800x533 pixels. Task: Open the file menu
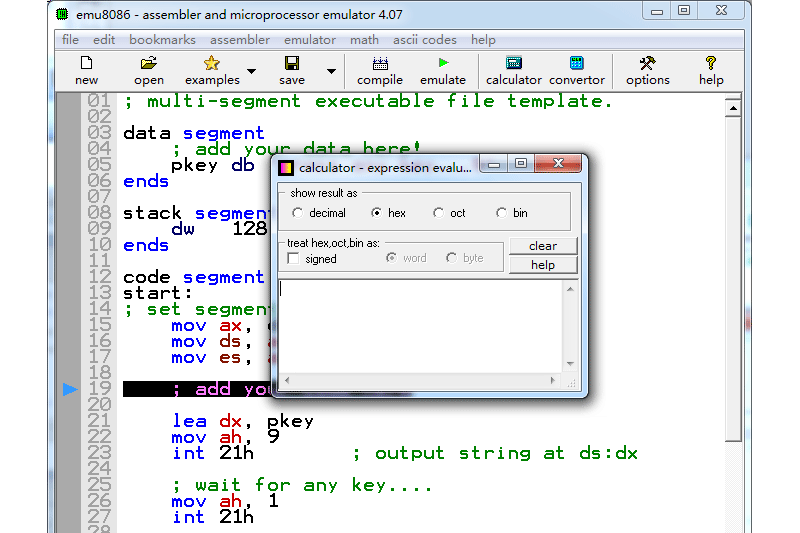(70, 40)
